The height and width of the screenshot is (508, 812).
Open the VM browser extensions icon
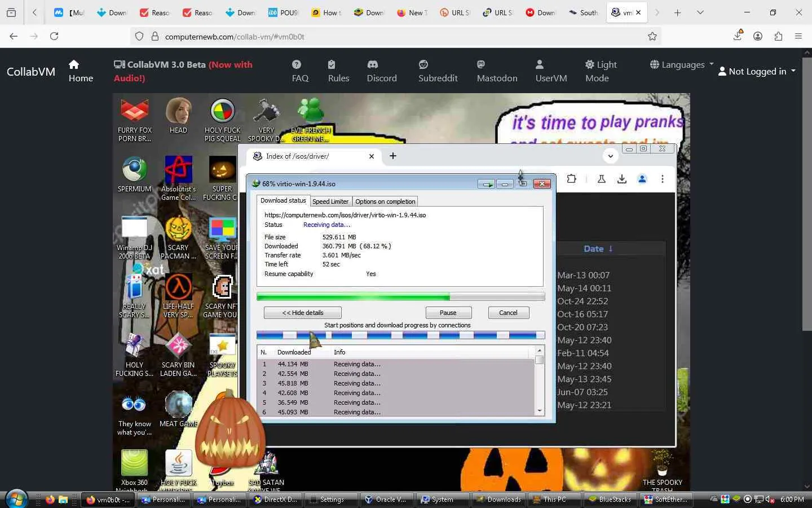[x=572, y=179]
